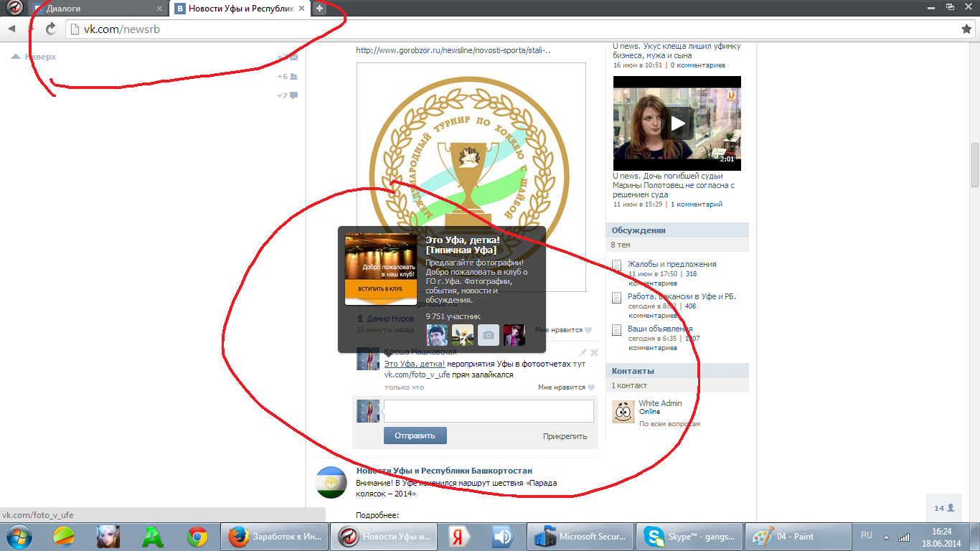Click the camera placeholder member avatar
The image size is (980, 551).
(488, 335)
